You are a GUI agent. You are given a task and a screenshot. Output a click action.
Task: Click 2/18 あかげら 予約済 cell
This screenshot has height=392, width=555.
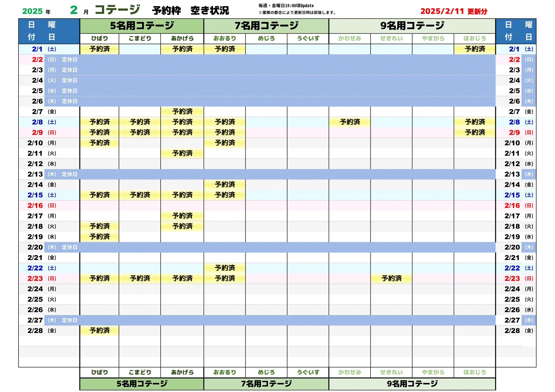pyautogui.click(x=182, y=226)
